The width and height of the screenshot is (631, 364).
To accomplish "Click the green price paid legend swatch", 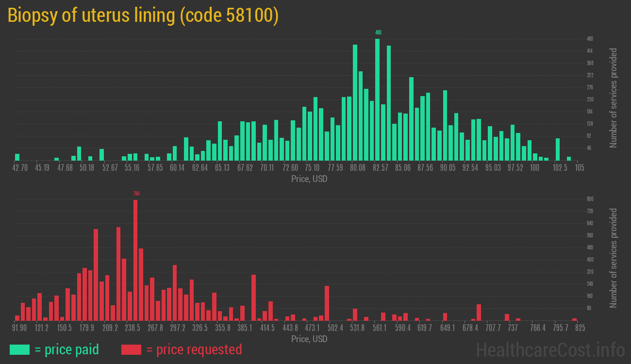I will coord(19,349).
